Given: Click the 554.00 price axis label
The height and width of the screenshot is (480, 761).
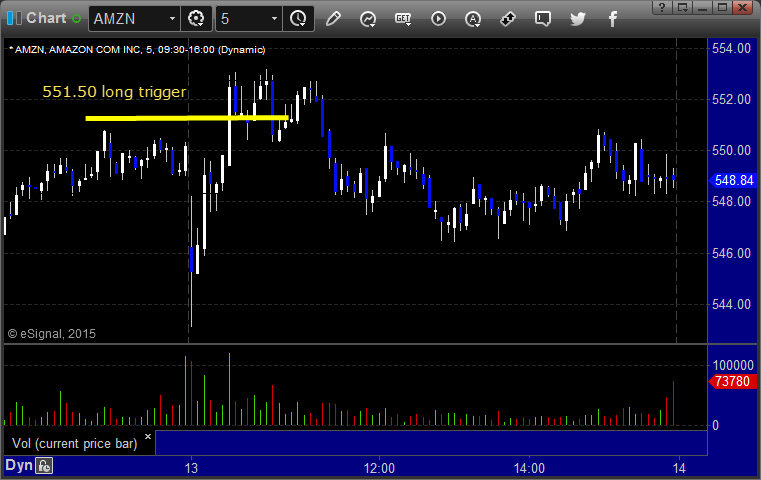Looking at the screenshot, I should click(731, 49).
